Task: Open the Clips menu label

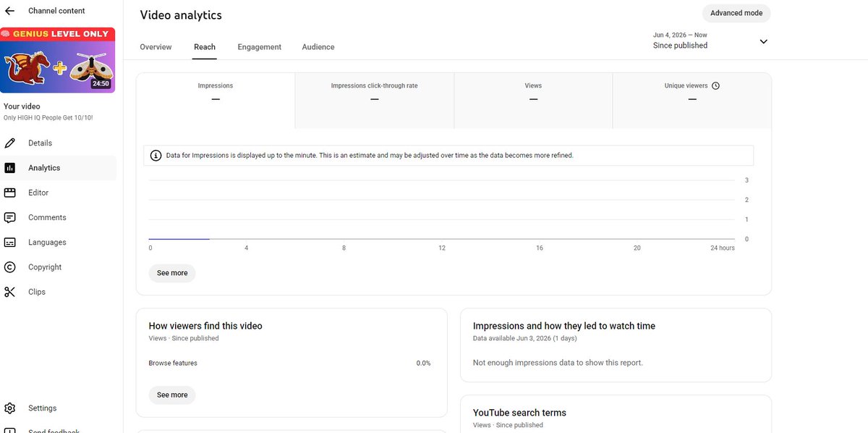Action: [x=37, y=292]
